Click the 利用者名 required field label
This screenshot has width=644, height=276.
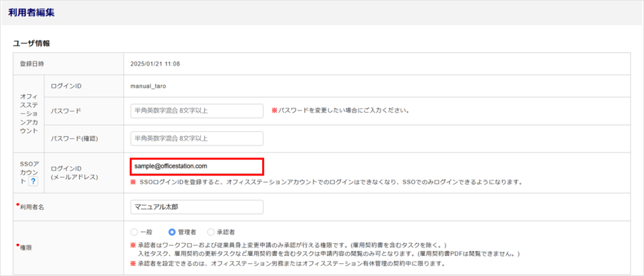[32, 207]
